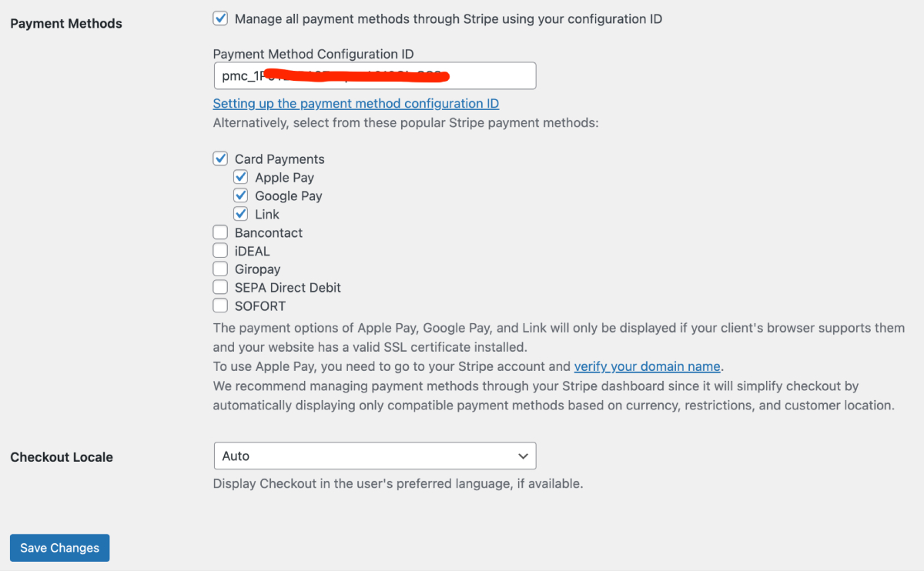The height and width of the screenshot is (571, 924).
Task: Click the Manage all payment methods label
Action: [448, 18]
